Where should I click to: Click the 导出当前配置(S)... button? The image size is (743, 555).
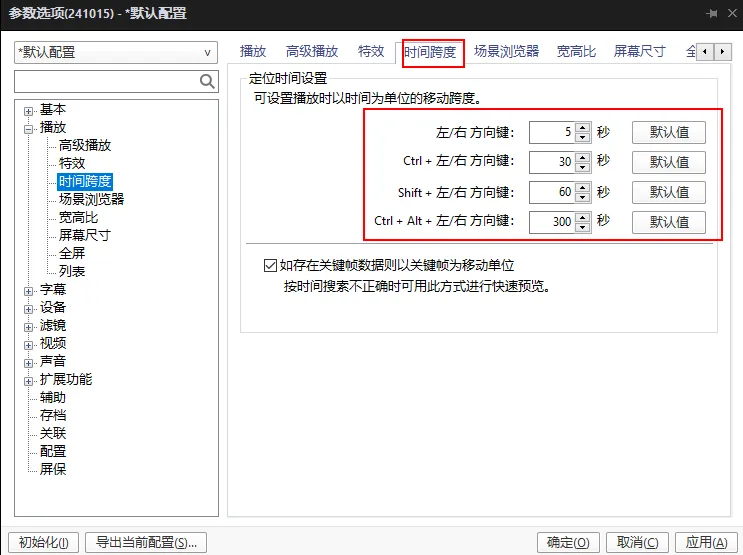[146, 542]
